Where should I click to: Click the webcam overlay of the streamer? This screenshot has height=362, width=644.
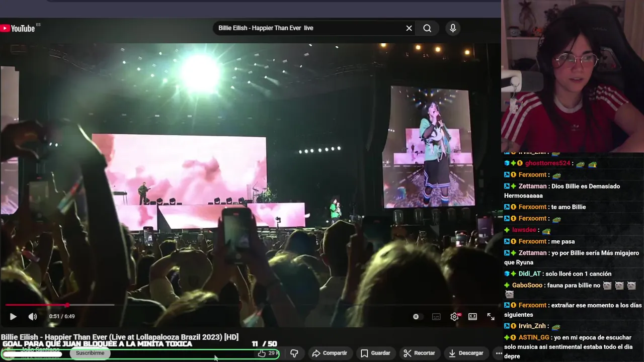(x=573, y=75)
